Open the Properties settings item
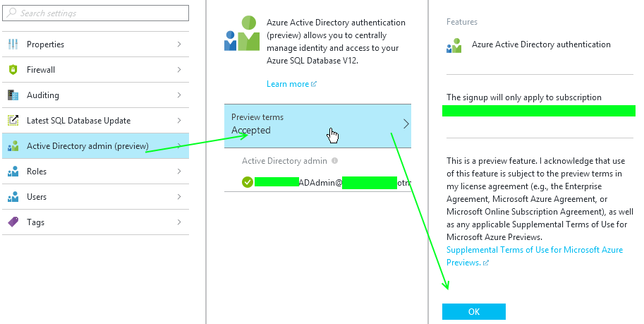The image size is (644, 324). [x=95, y=44]
